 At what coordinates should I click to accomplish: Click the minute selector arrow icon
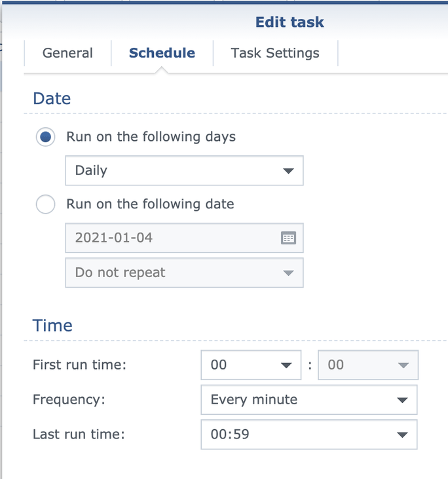[403, 366]
